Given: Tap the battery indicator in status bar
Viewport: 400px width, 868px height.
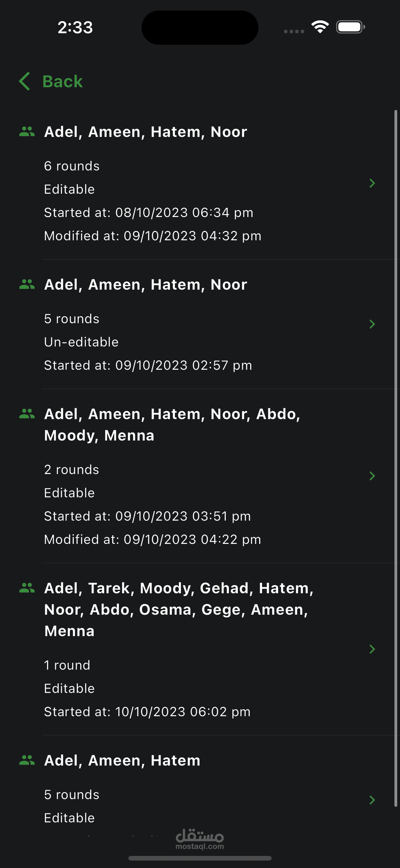Looking at the screenshot, I should pyautogui.click(x=350, y=27).
